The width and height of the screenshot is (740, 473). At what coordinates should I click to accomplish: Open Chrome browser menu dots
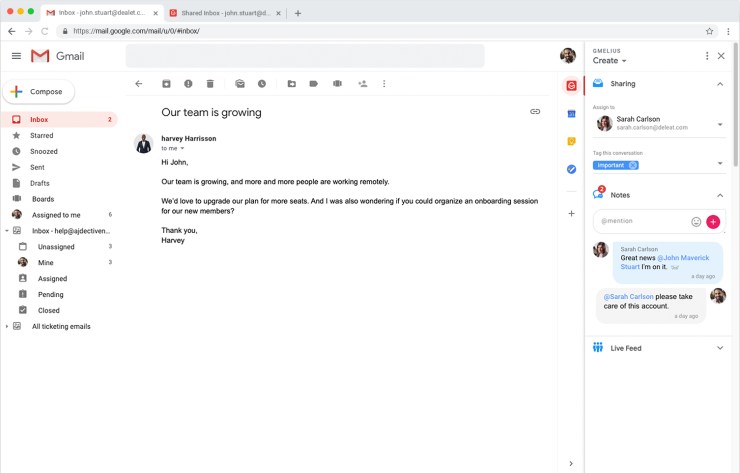tap(728, 31)
